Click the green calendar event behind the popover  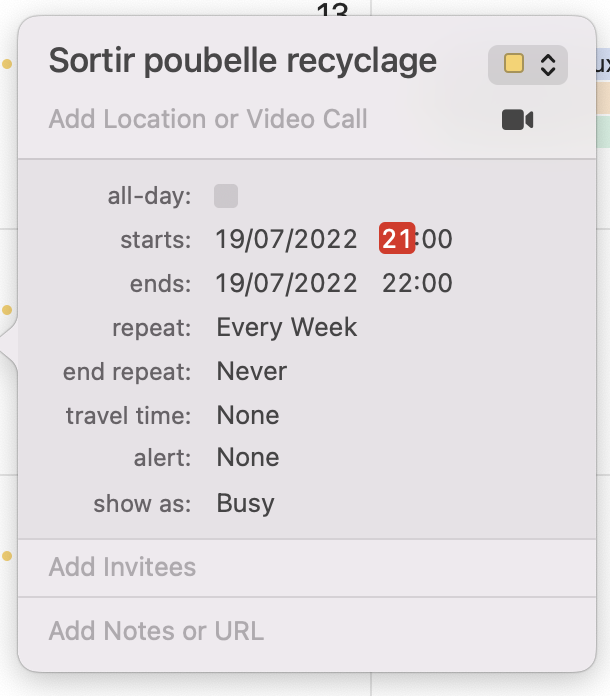(603, 131)
